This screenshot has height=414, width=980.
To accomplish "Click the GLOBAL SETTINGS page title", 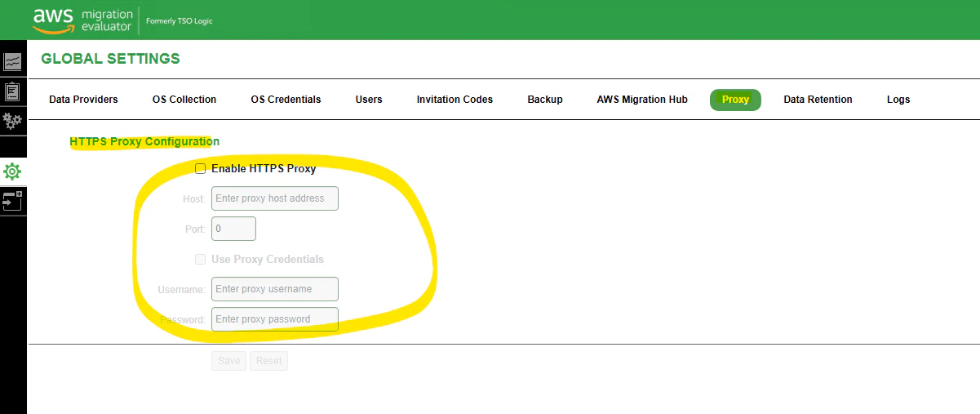I will point(110,59).
